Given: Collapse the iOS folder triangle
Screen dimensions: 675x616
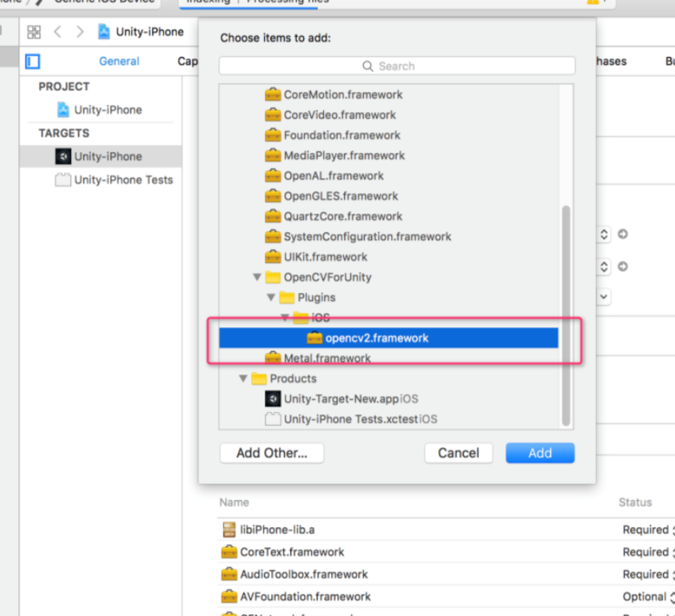Looking at the screenshot, I should coord(285,318).
